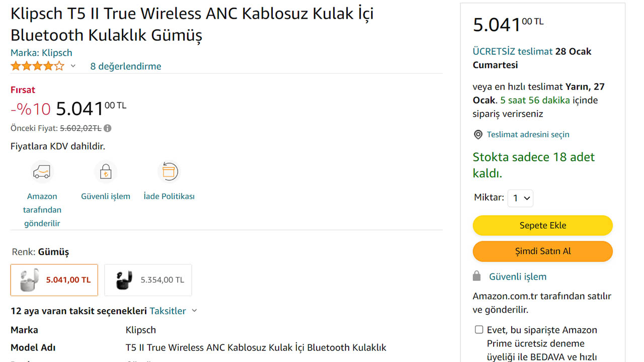Click the secure transaction lock icon
Screen dimensions: 644x362
pyautogui.click(x=106, y=172)
